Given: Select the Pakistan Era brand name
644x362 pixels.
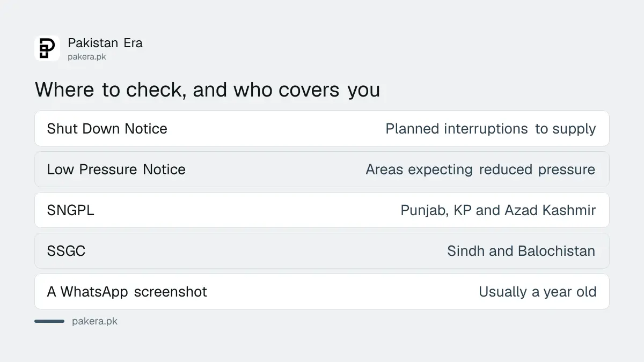Looking at the screenshot, I should point(105,43).
